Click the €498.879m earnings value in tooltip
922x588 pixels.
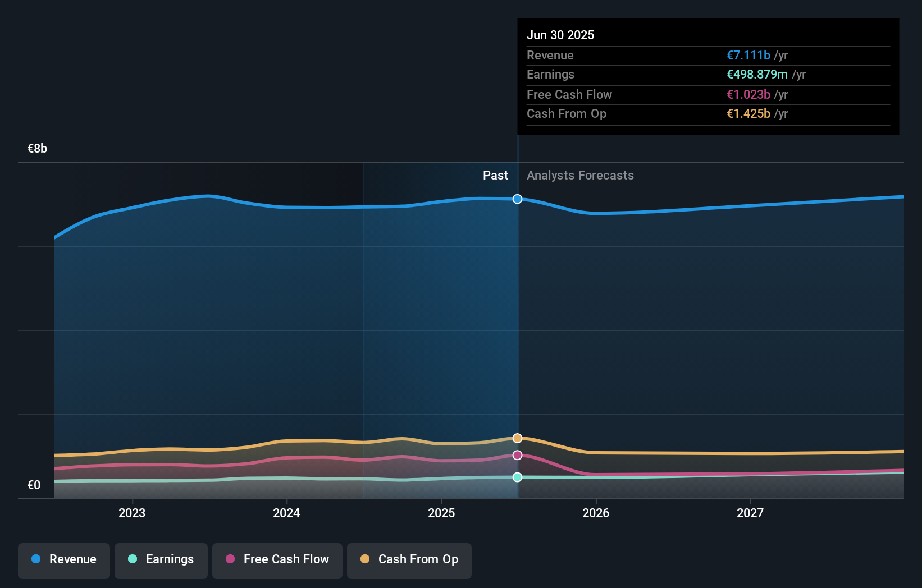click(757, 75)
